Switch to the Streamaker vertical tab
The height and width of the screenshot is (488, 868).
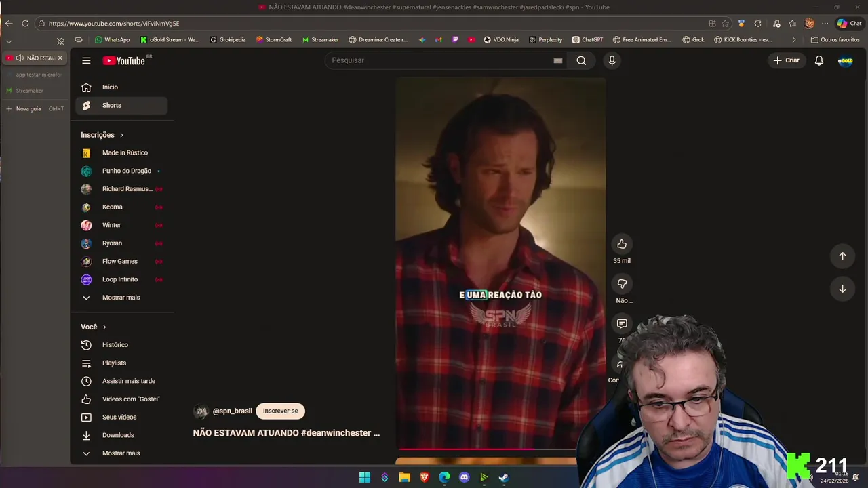pos(35,91)
